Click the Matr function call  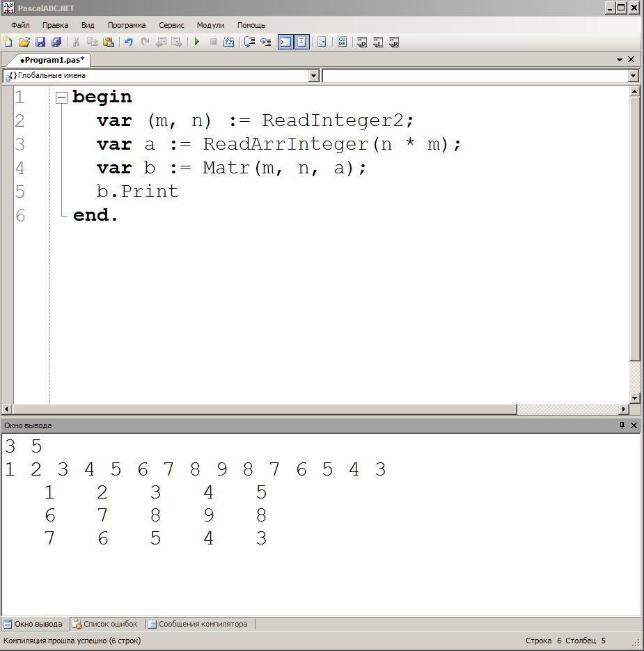[226, 168]
